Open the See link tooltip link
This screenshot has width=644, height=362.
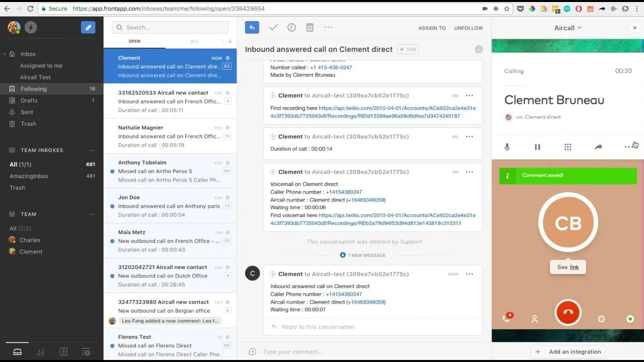(x=574, y=267)
